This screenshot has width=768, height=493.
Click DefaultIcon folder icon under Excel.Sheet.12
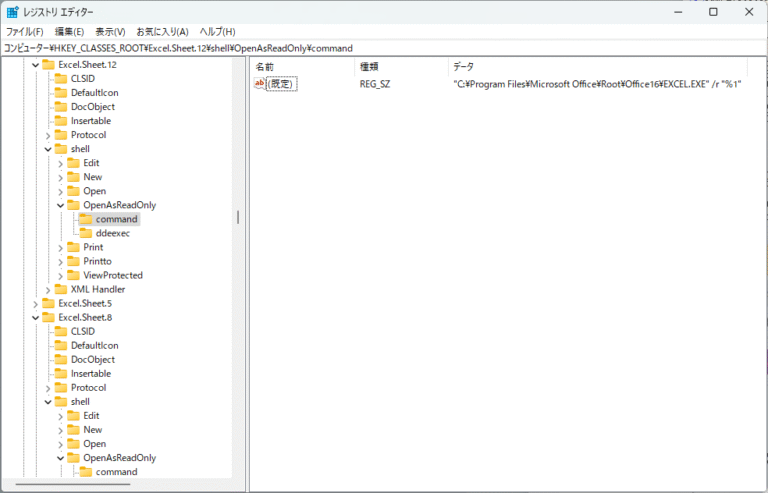click(61, 93)
